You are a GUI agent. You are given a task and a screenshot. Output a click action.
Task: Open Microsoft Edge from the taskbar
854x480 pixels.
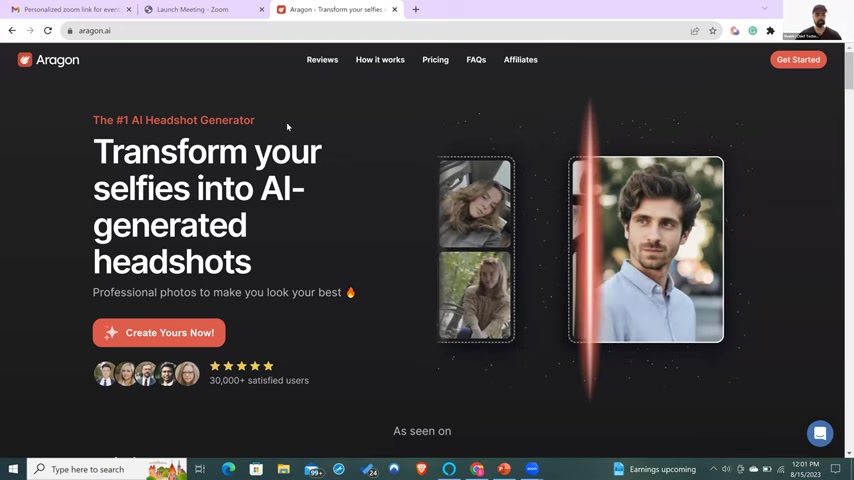click(x=229, y=469)
